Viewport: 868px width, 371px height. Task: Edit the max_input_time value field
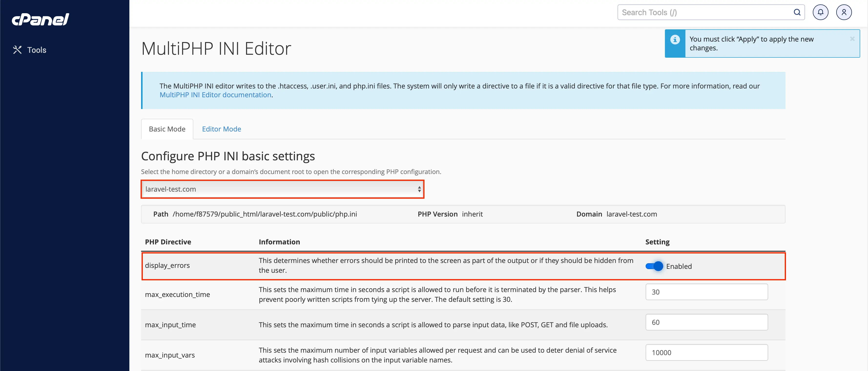(707, 322)
